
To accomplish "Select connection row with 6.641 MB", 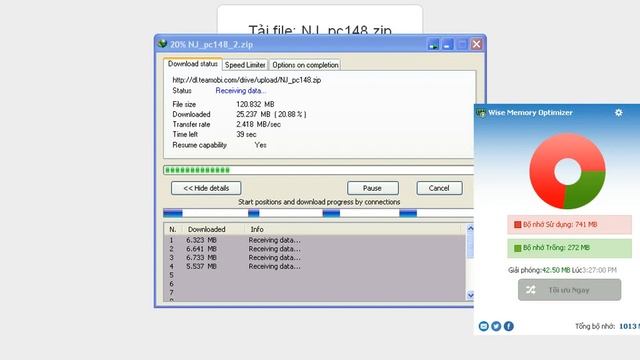I will (x=314, y=249).
